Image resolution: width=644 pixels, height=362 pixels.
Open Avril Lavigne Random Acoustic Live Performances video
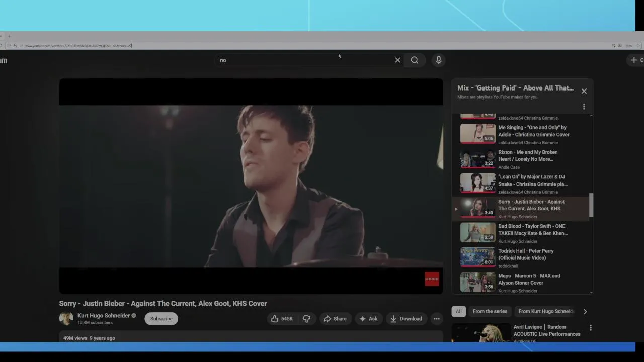[547, 330]
